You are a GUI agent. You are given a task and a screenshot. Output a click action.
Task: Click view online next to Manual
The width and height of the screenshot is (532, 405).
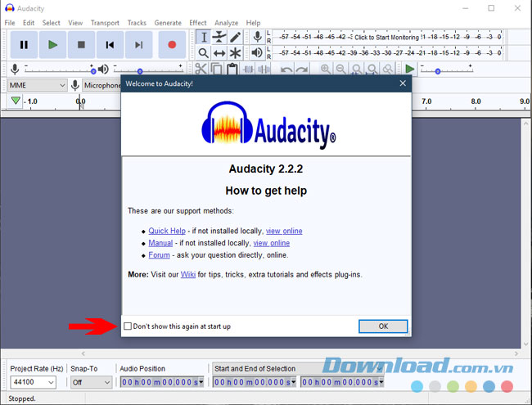pyautogui.click(x=272, y=243)
